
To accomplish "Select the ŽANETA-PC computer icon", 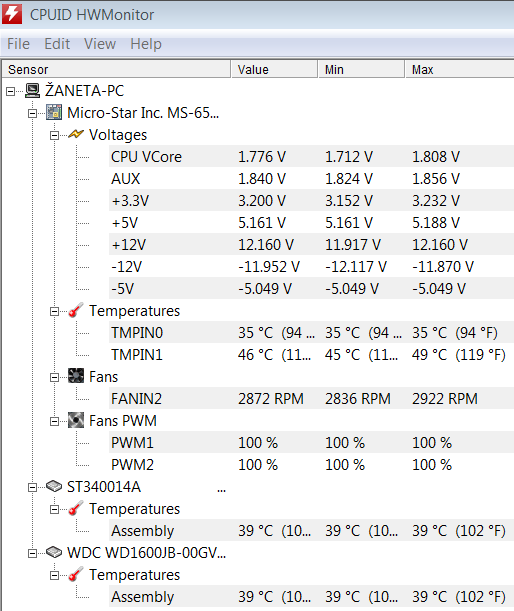I will click(x=32, y=91).
